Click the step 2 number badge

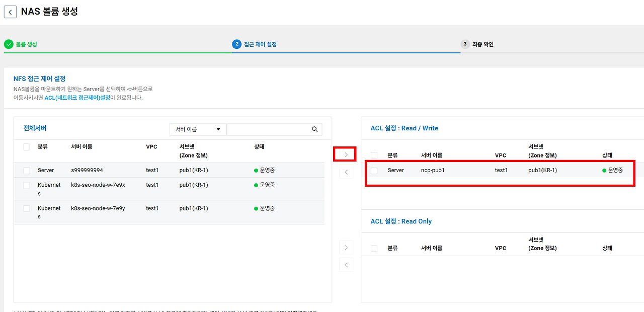pyautogui.click(x=236, y=44)
